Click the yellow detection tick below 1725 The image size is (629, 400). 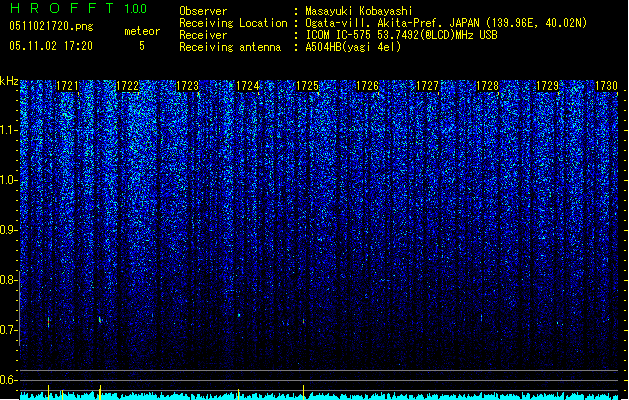point(304,392)
